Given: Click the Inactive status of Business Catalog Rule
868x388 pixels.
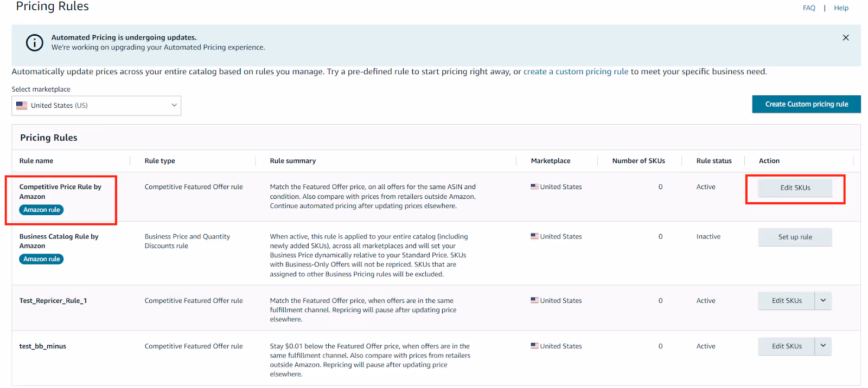Looking at the screenshot, I should coord(709,237).
